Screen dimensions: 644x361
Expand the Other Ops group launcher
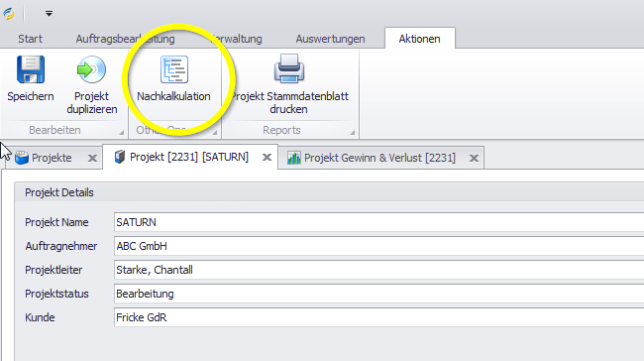(x=215, y=132)
